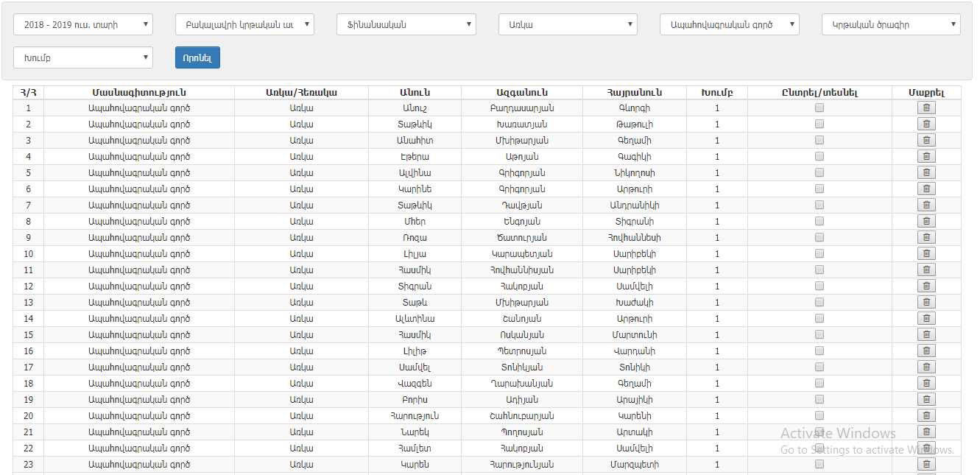Remove row 12 with the trash icon
The image size is (980, 475).
tap(926, 286)
